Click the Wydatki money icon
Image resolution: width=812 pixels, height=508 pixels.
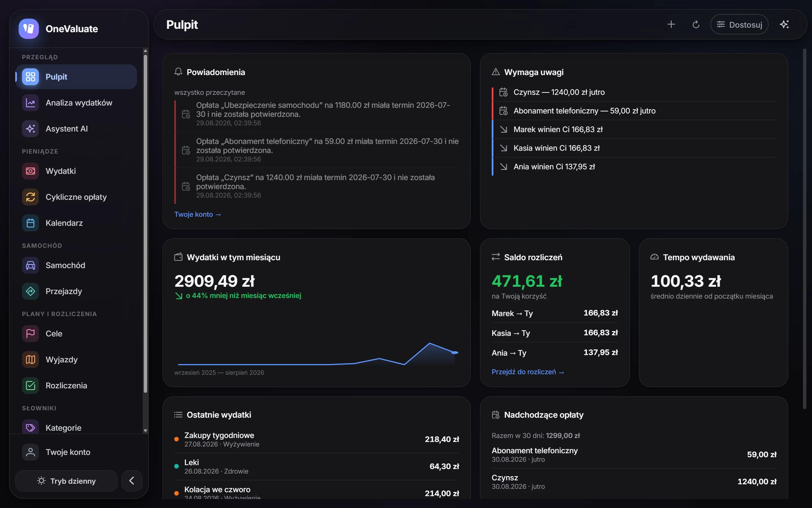(30, 171)
